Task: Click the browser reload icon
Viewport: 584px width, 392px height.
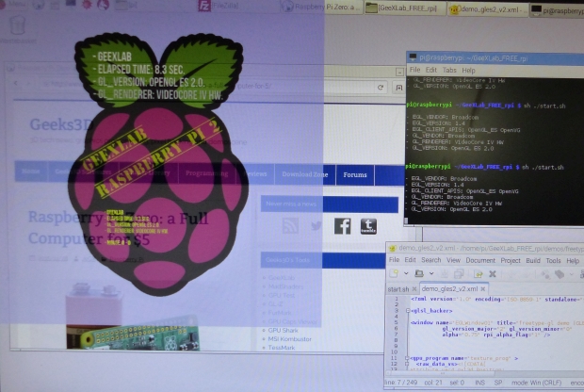Action: 381,88
